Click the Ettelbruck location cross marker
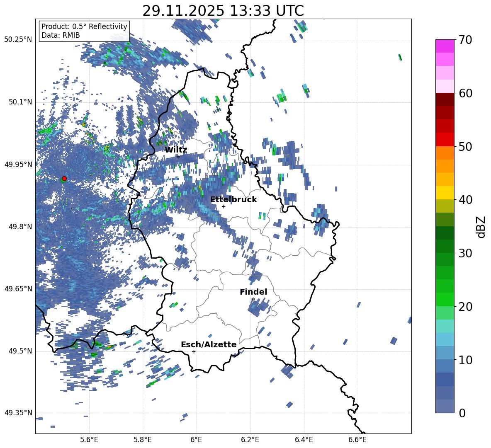 coord(224,206)
